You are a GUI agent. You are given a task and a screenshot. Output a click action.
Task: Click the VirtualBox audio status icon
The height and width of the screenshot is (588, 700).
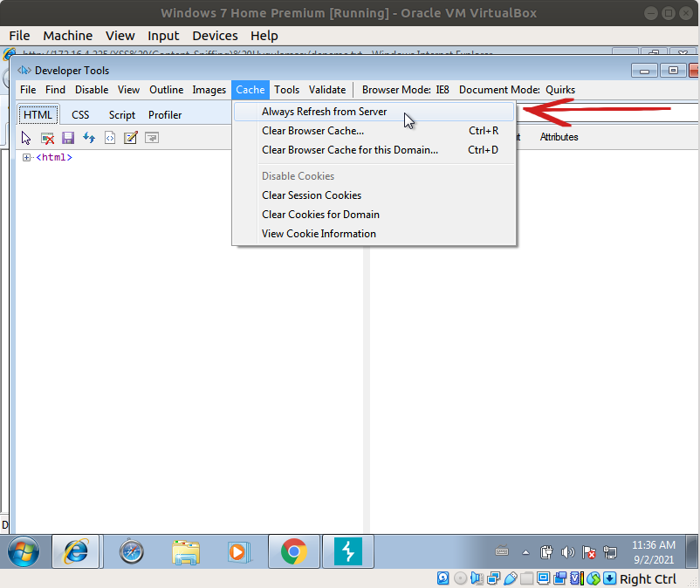point(477,578)
